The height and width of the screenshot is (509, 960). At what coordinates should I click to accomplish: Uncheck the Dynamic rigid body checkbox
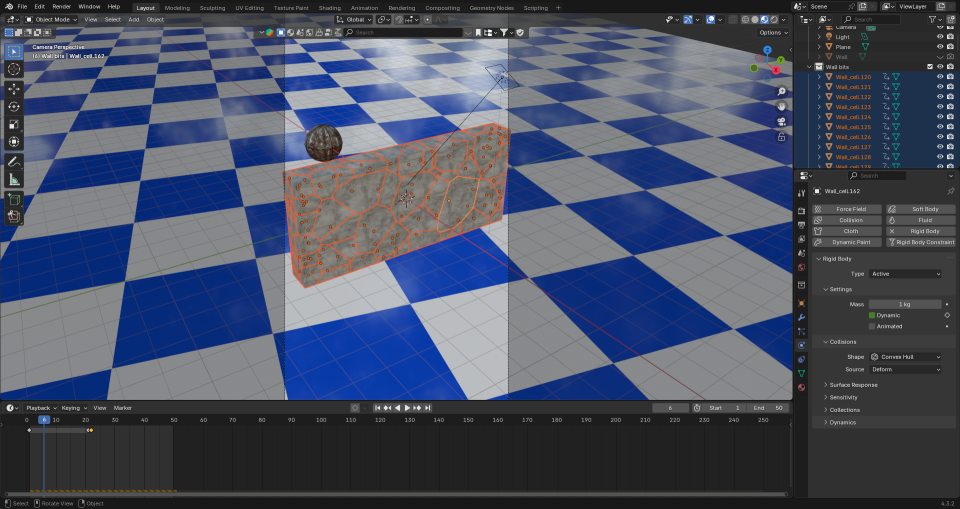[x=872, y=315]
